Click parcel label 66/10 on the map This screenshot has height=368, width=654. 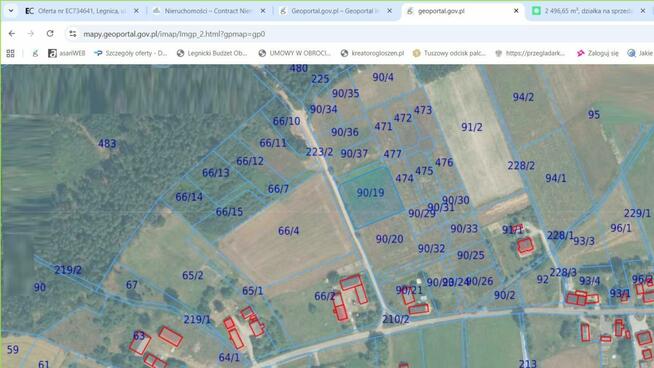pyautogui.click(x=287, y=121)
